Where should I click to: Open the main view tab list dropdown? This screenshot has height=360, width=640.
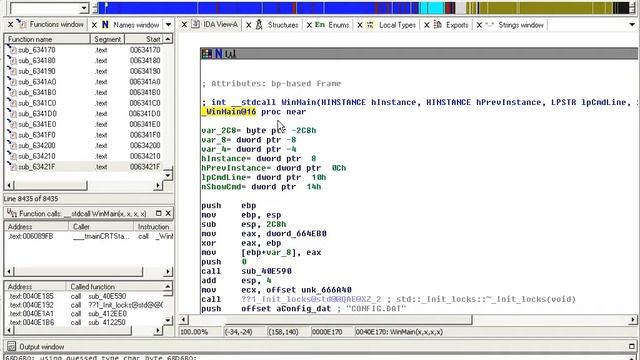(633, 25)
